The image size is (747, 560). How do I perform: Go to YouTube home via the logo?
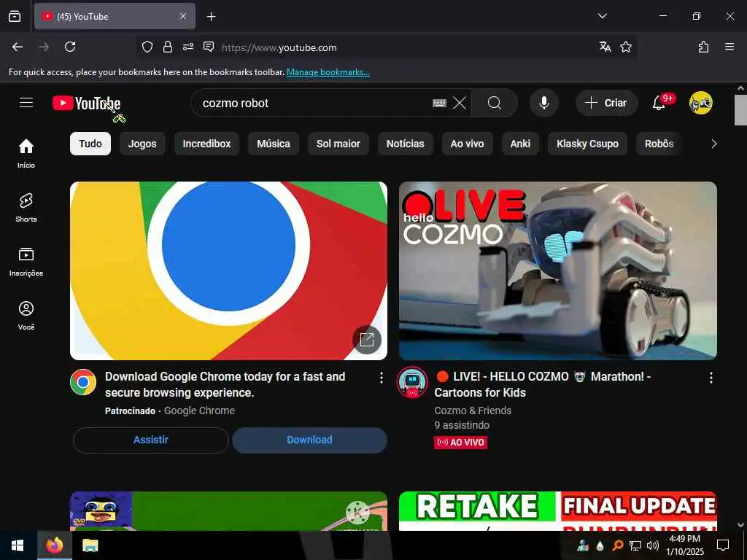pyautogui.click(x=86, y=103)
